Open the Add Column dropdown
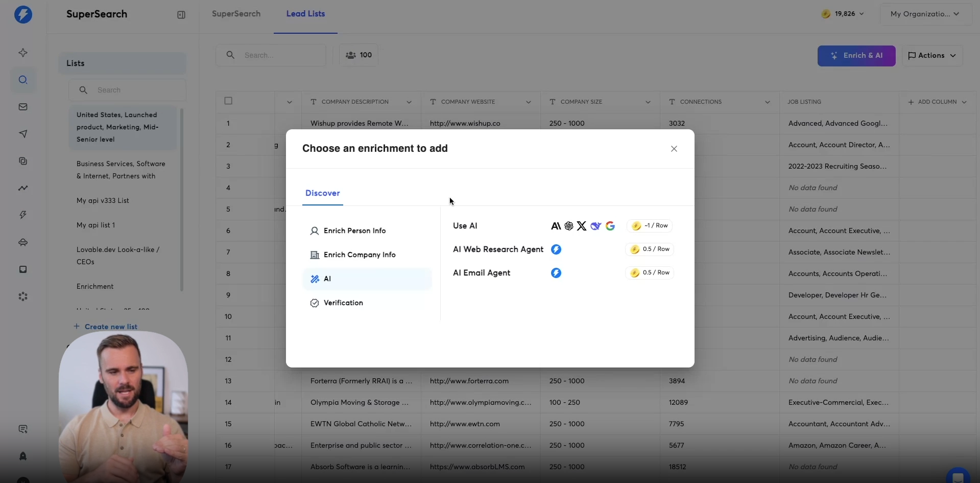The height and width of the screenshot is (483, 980). [x=937, y=102]
